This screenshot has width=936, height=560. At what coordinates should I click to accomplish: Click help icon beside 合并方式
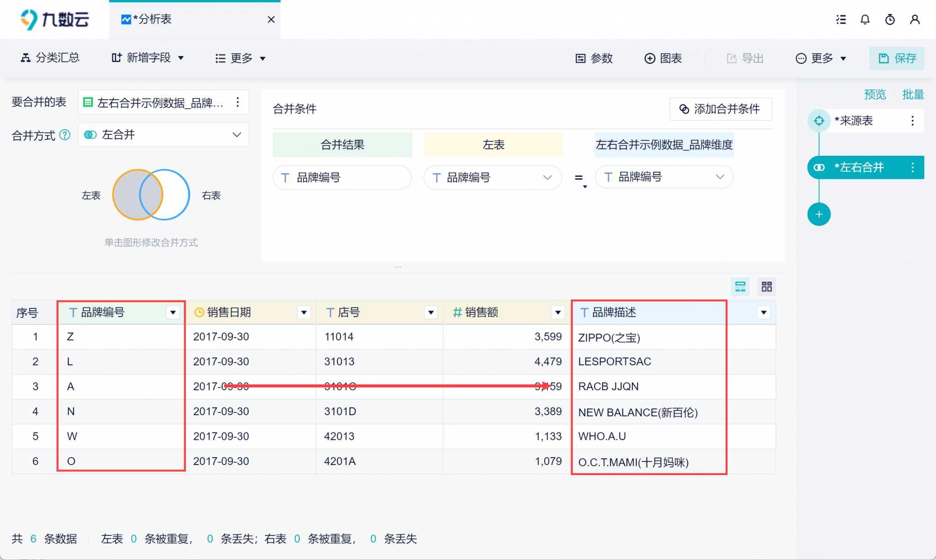[x=65, y=135]
